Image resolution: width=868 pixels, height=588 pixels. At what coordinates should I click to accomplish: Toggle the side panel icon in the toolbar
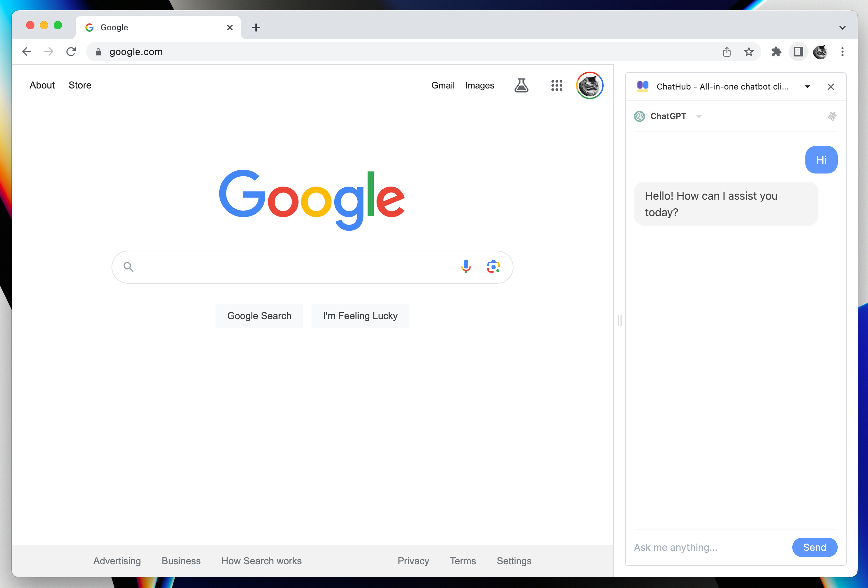pyautogui.click(x=798, y=52)
